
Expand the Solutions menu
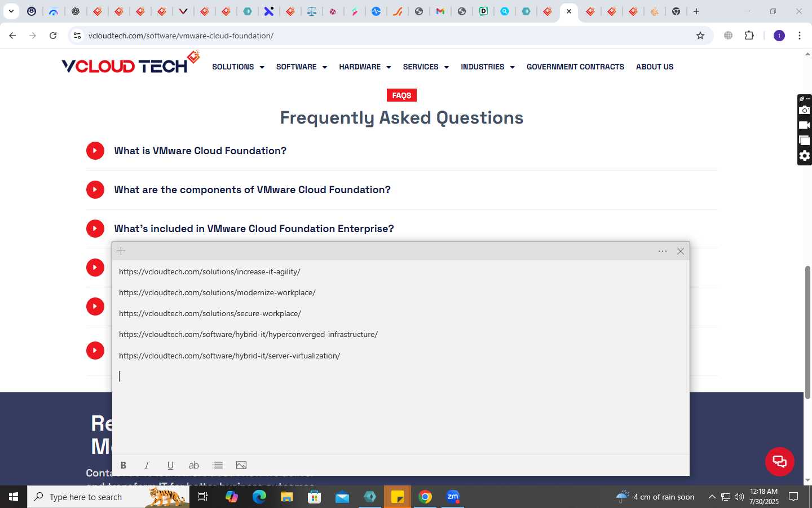(x=238, y=67)
